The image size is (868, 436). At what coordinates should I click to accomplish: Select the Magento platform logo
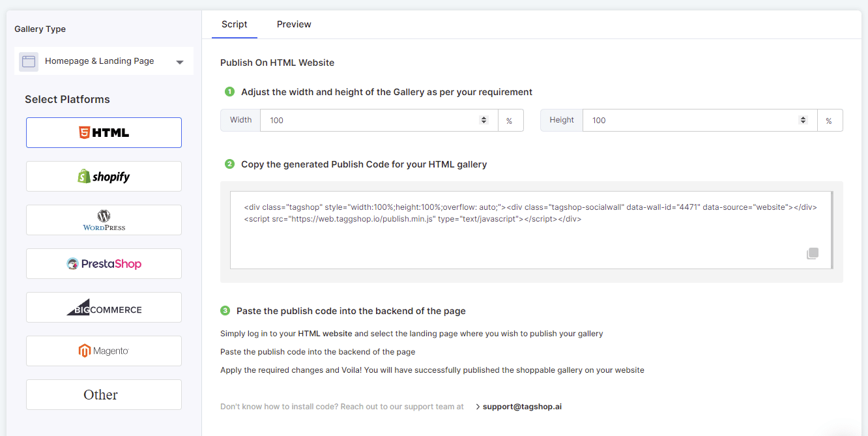pyautogui.click(x=104, y=351)
